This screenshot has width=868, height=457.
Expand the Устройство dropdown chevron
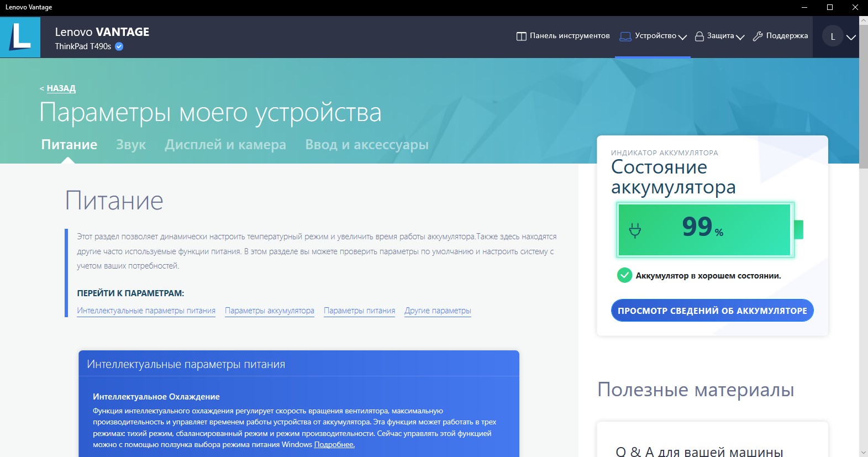682,37
